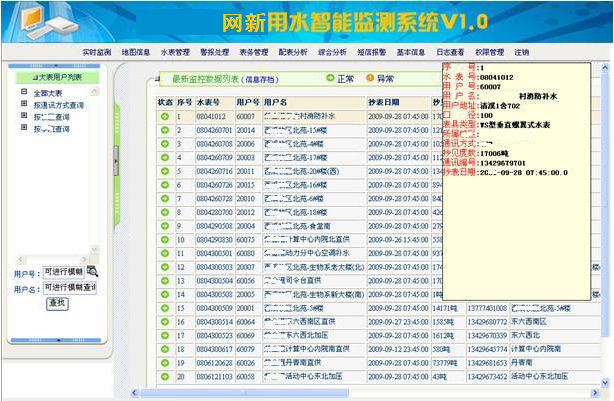Open the 基本信息 menu

(411, 52)
